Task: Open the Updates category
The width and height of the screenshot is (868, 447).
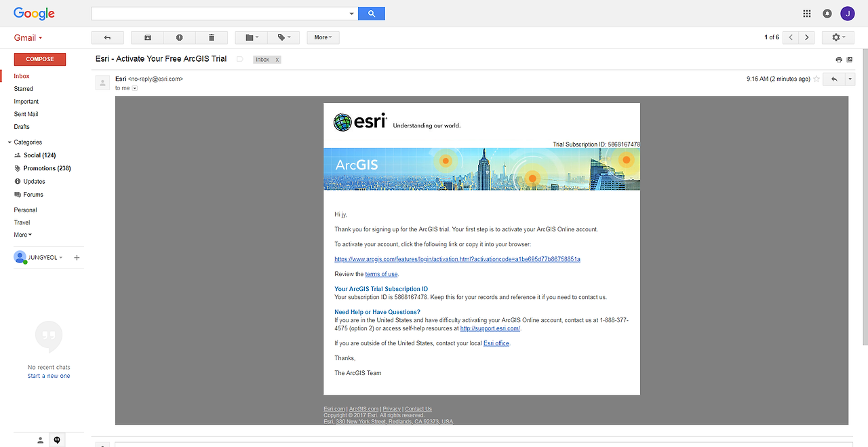Action: (x=34, y=182)
